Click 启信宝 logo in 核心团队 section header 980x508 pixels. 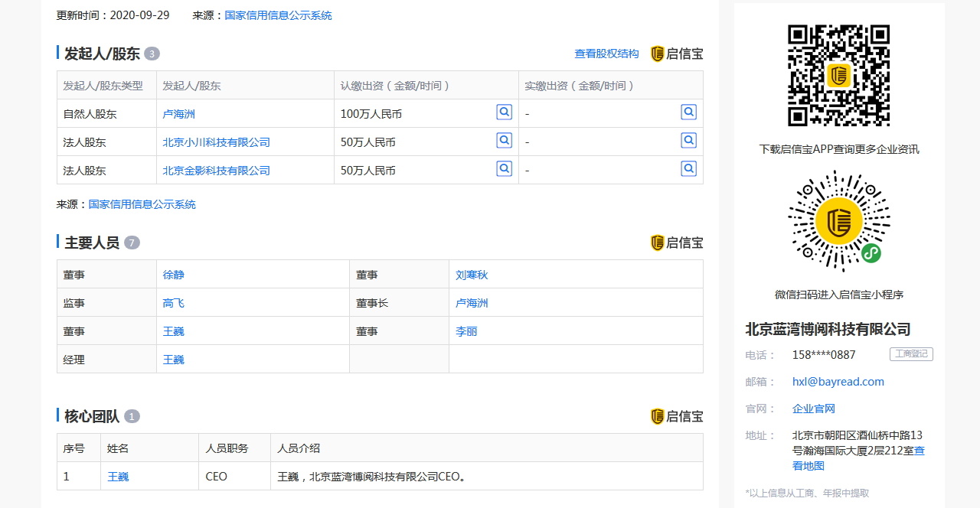click(677, 416)
